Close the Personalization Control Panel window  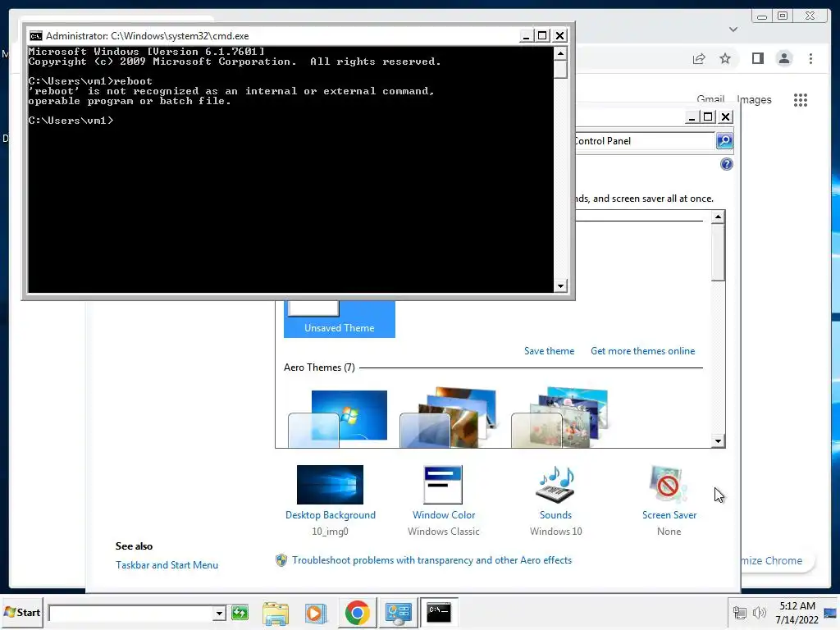coord(726,116)
